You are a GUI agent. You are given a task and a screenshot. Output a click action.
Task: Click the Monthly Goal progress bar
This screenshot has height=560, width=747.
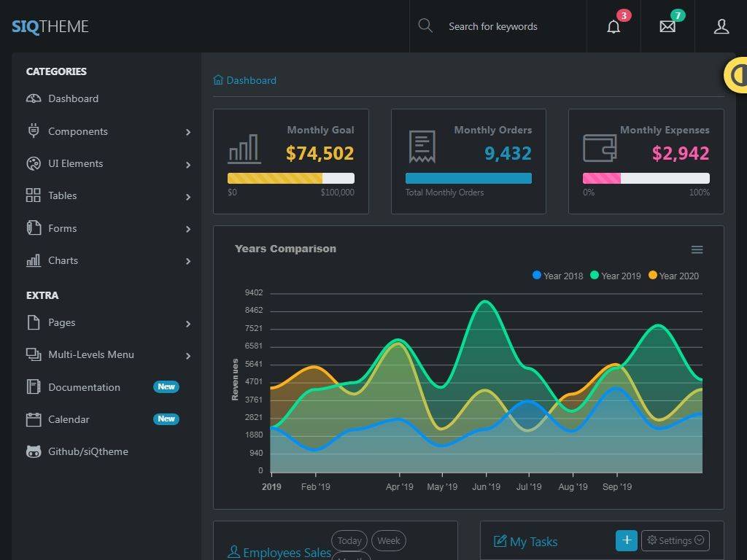click(290, 178)
